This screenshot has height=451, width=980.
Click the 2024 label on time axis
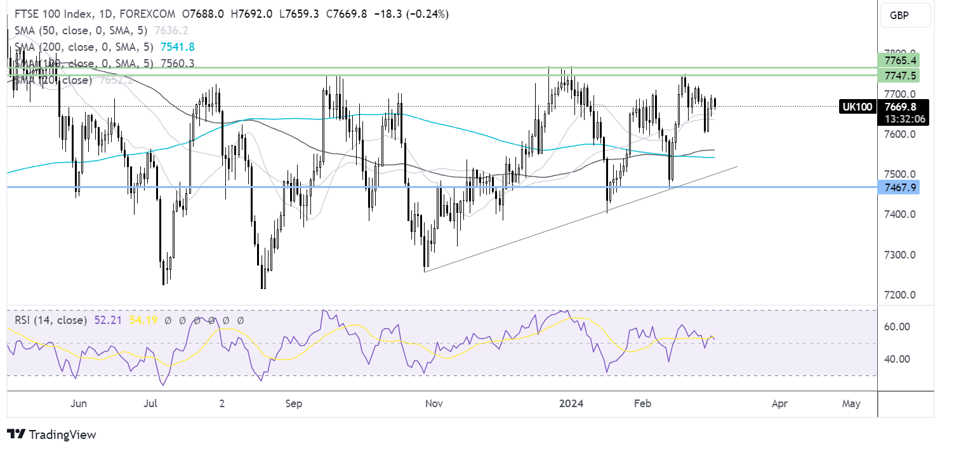(x=571, y=403)
